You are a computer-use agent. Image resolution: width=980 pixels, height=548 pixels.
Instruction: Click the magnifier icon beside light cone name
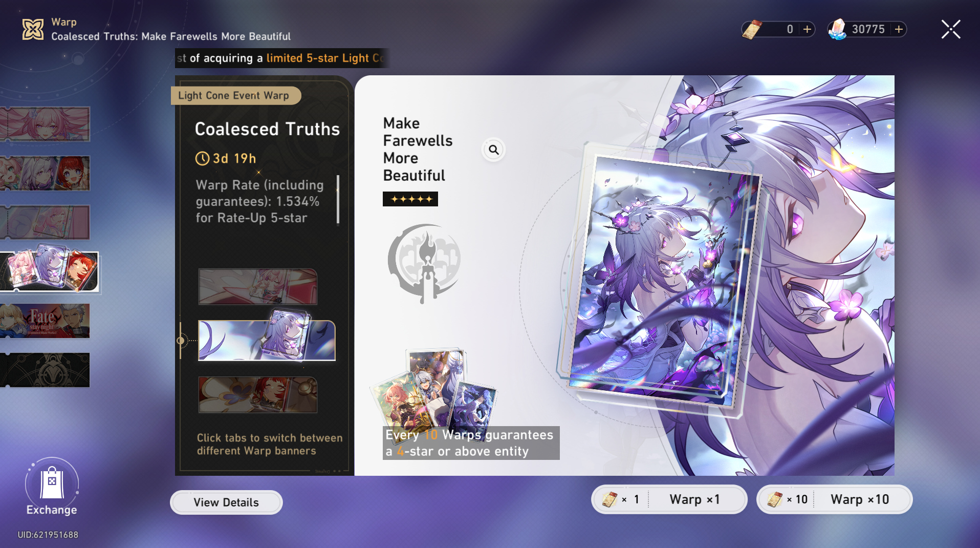[493, 150]
